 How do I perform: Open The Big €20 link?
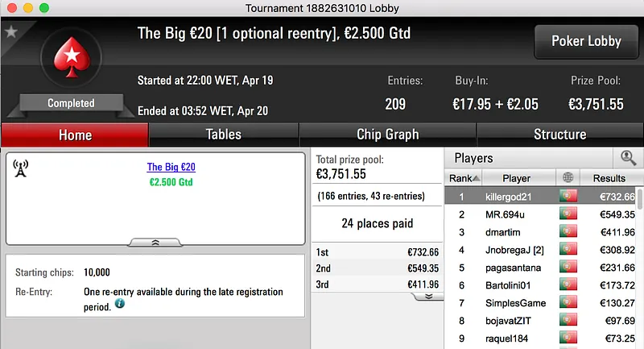tap(171, 168)
